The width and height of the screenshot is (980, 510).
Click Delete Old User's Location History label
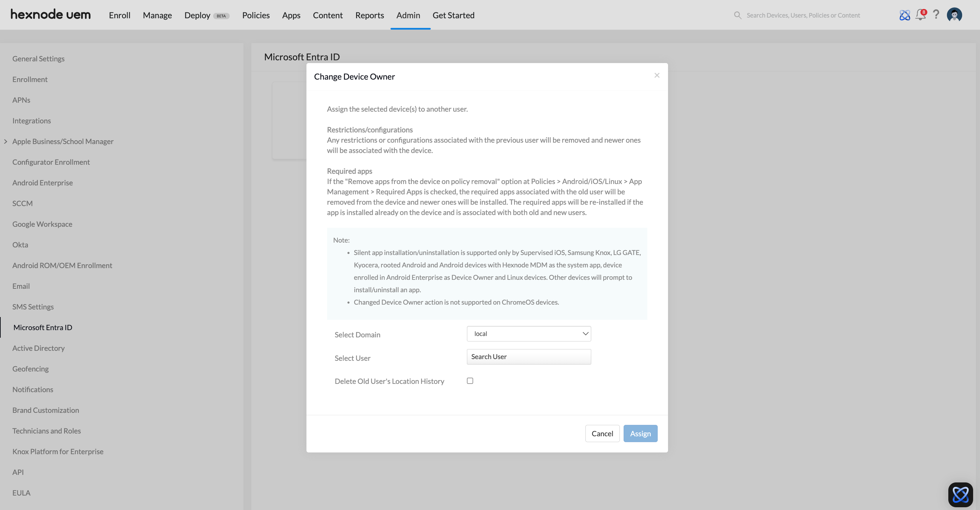click(389, 381)
